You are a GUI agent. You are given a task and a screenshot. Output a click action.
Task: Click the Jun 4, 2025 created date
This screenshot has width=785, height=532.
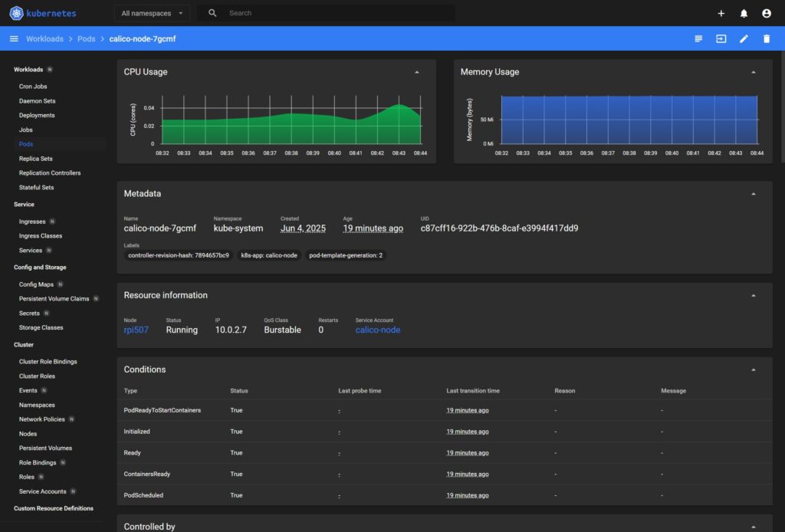(303, 228)
